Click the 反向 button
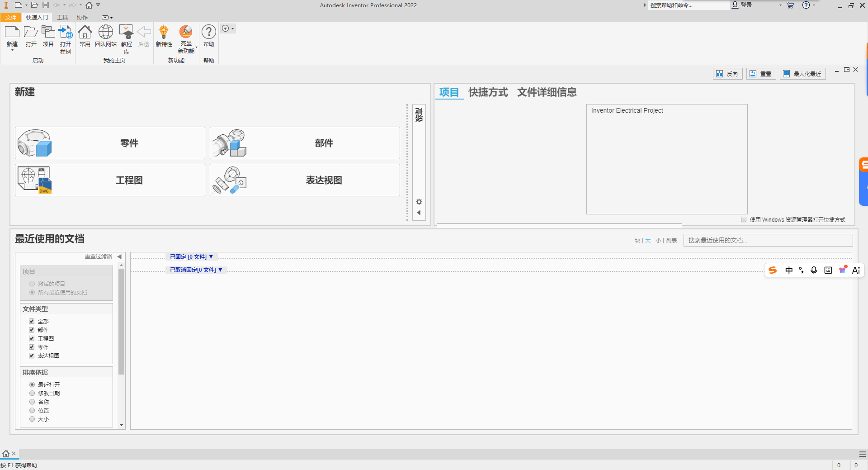 (727, 73)
